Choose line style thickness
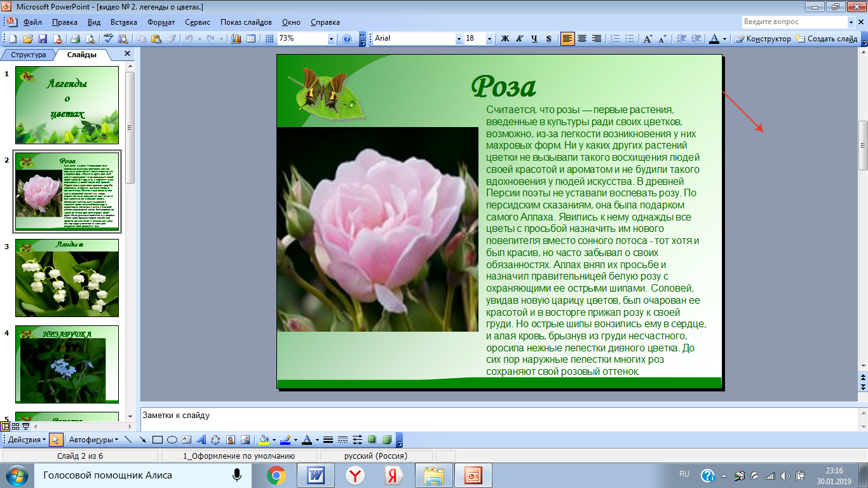 [x=329, y=440]
